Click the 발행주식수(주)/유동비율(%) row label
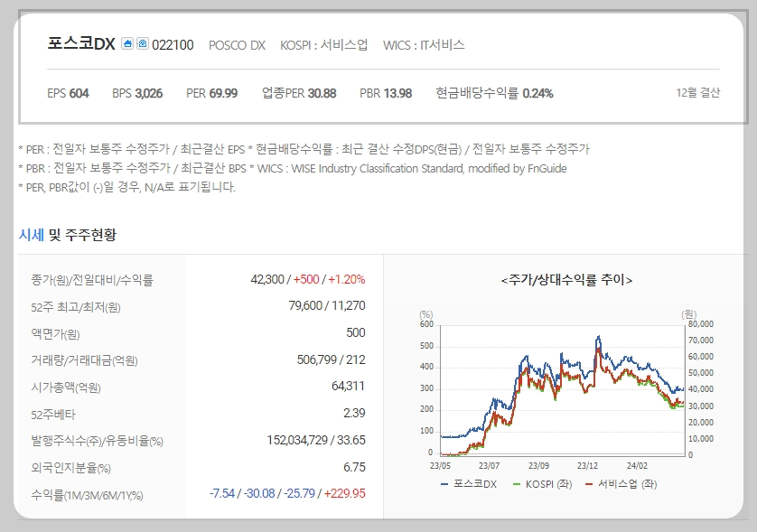 pyautogui.click(x=97, y=442)
